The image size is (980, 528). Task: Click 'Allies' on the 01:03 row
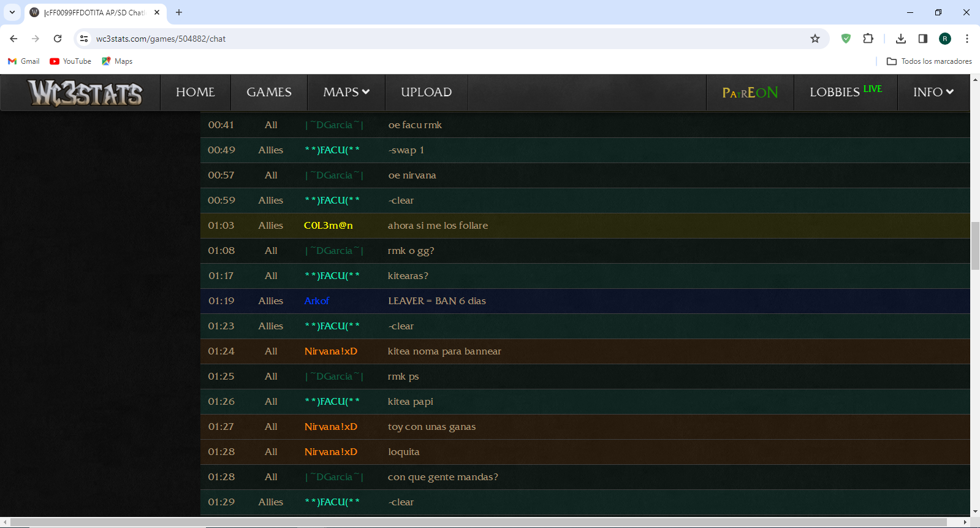271,226
